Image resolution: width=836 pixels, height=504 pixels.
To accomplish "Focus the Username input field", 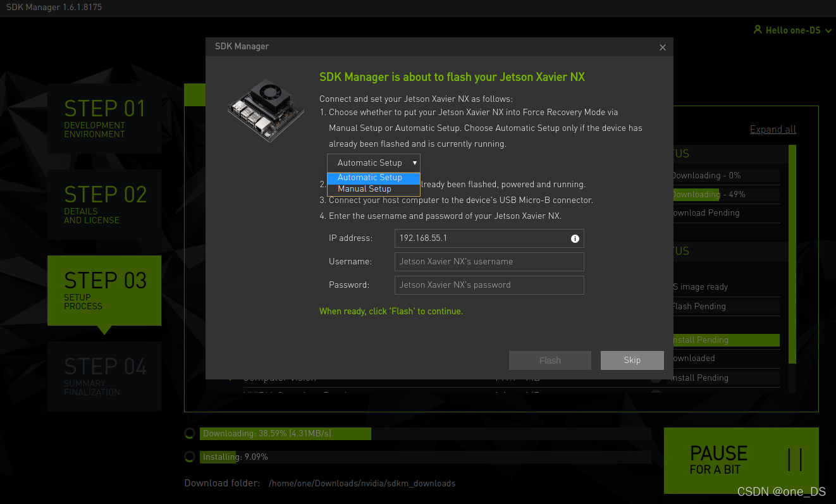I will pos(489,261).
